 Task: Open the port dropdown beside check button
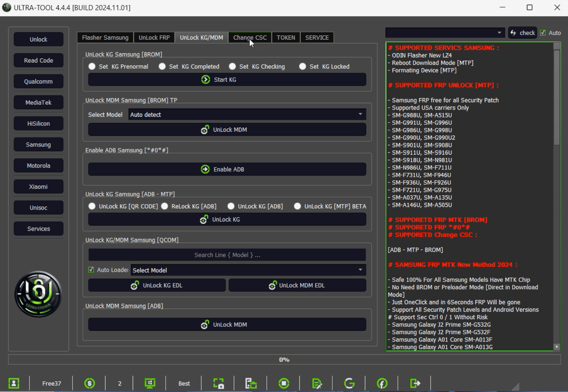tap(445, 33)
